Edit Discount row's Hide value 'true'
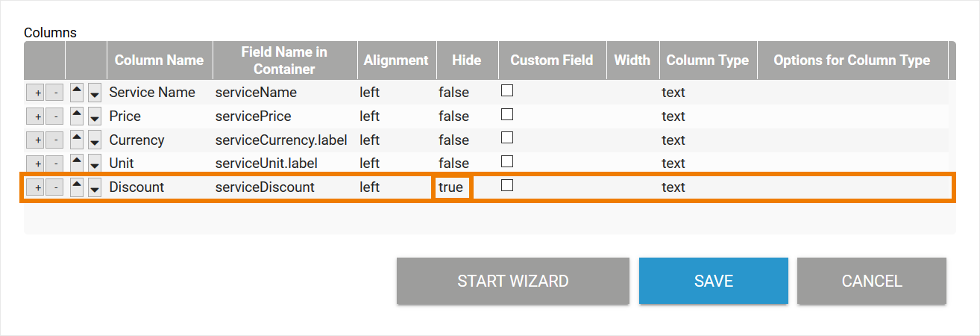 [x=451, y=187]
